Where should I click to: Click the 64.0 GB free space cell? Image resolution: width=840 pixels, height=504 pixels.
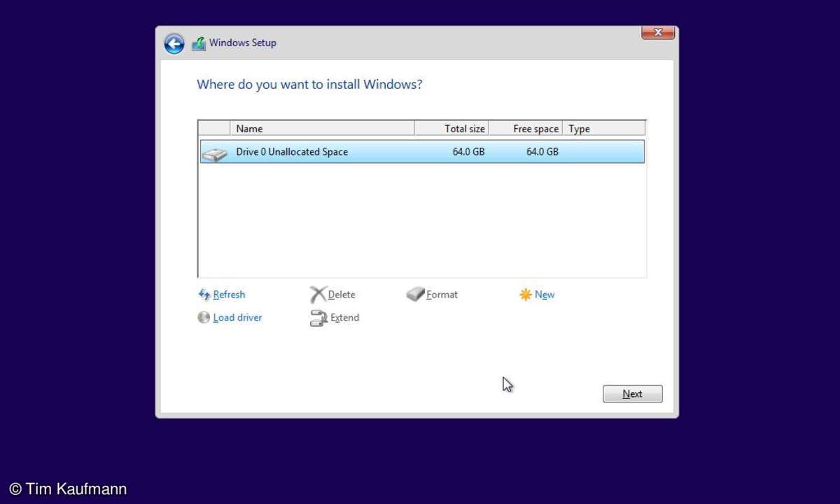542,152
